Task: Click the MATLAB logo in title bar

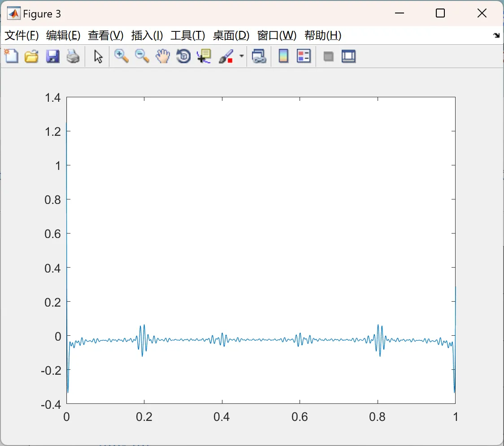Action: pyautogui.click(x=14, y=13)
